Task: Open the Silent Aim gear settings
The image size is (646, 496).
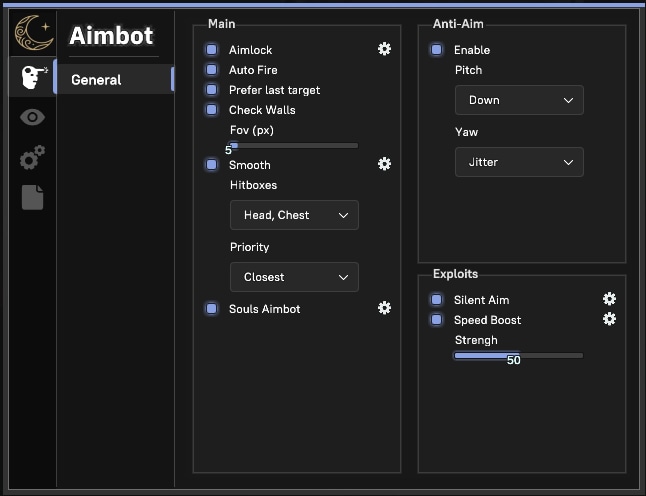Action: pyautogui.click(x=609, y=299)
